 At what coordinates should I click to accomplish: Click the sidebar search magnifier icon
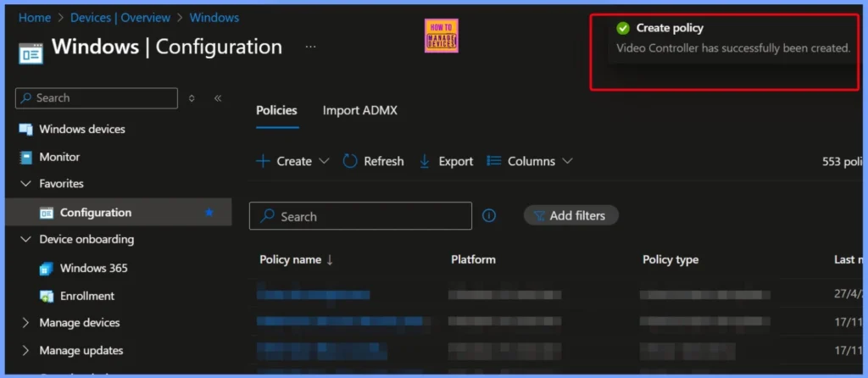click(x=26, y=98)
